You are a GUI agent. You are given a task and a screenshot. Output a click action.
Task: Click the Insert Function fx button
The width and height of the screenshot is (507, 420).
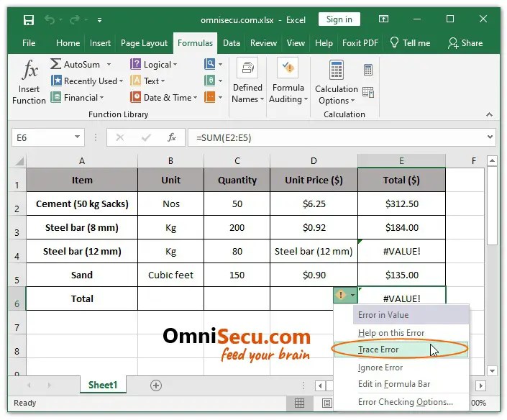29,81
